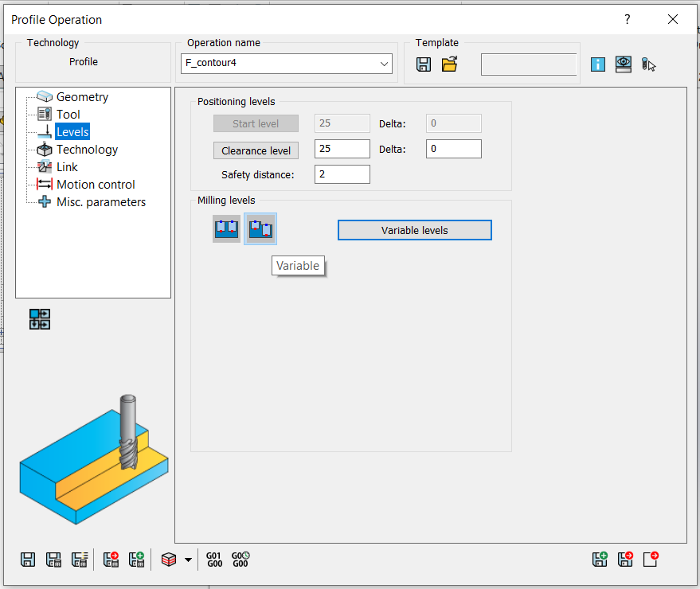This screenshot has height=589, width=700.
Task: Click the Variable levels button
Action: click(x=414, y=230)
